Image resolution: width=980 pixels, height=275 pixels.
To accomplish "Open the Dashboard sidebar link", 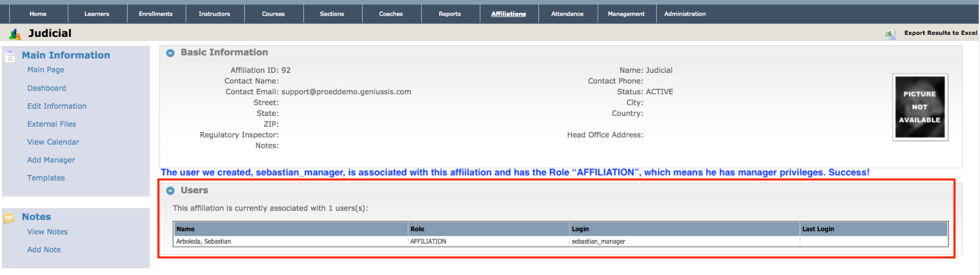I will (46, 88).
